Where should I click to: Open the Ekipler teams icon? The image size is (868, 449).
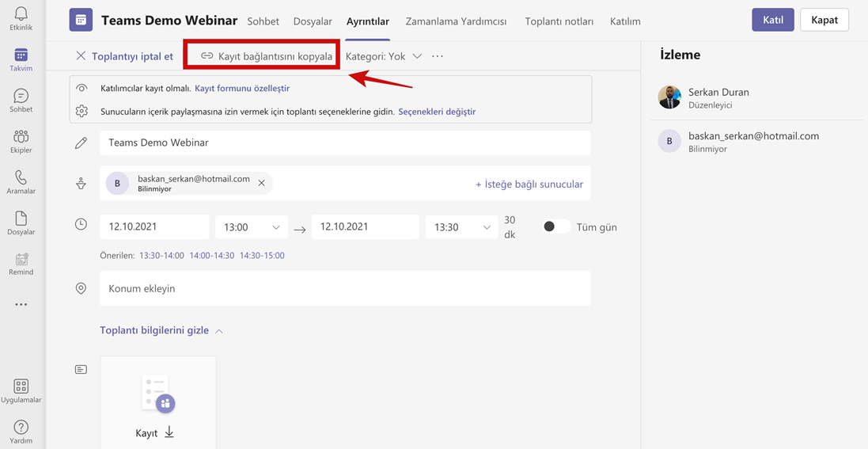21,136
